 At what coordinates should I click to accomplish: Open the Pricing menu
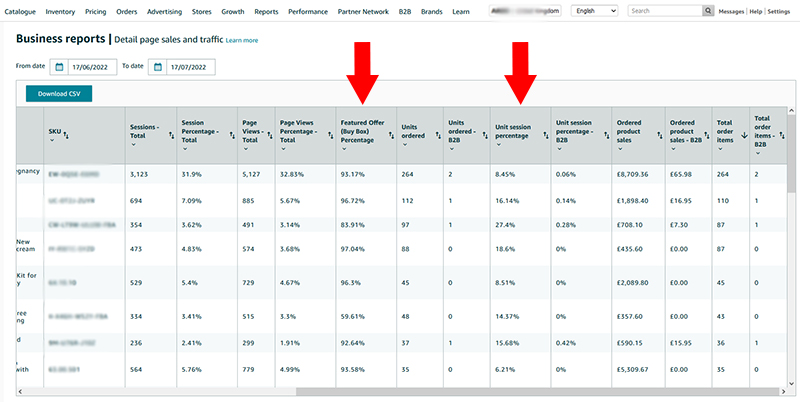coord(96,11)
